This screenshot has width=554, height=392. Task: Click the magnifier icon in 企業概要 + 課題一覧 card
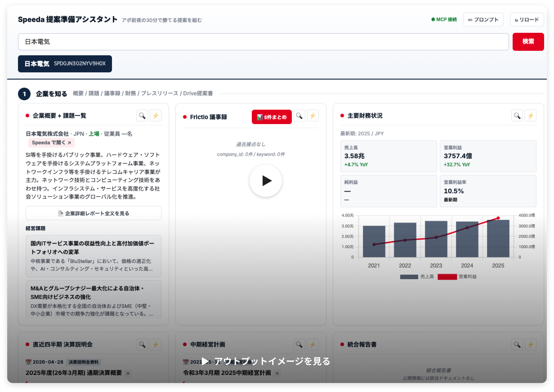tap(142, 116)
